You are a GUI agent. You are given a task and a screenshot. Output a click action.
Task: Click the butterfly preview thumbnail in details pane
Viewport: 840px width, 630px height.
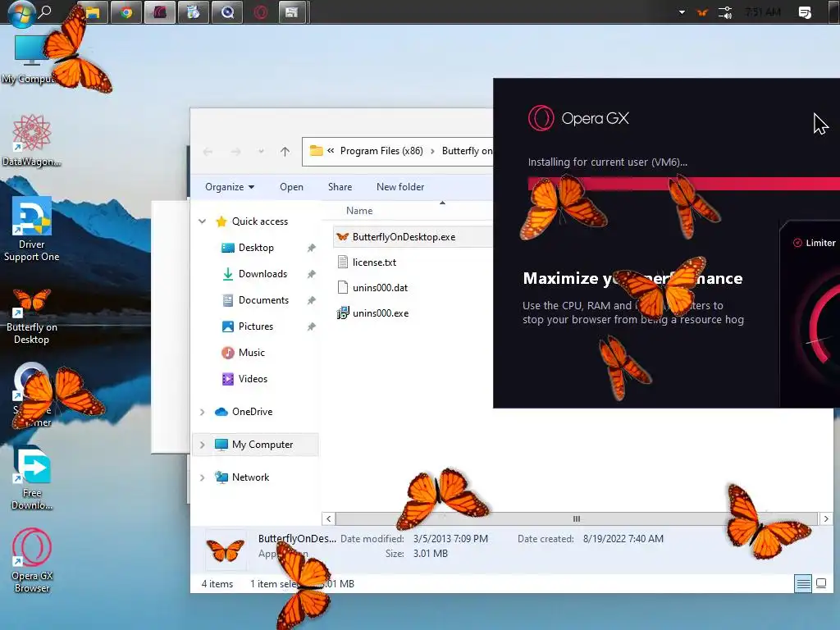click(226, 550)
